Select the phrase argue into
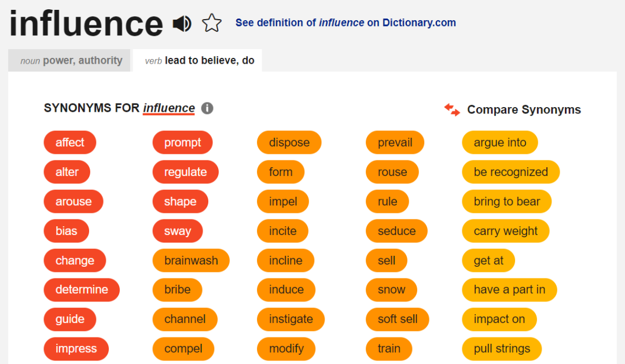The image size is (625, 364). [499, 142]
